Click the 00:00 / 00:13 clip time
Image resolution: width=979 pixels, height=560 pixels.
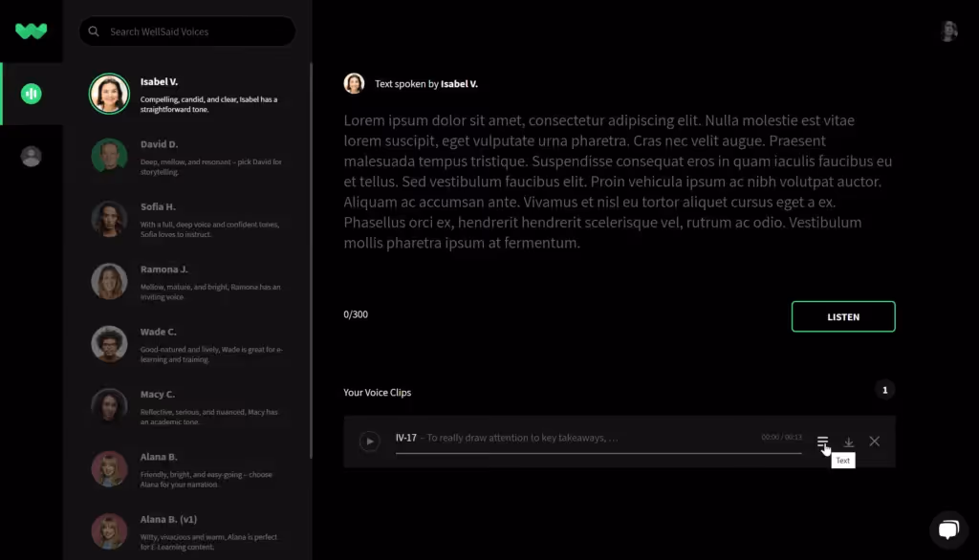(x=781, y=437)
